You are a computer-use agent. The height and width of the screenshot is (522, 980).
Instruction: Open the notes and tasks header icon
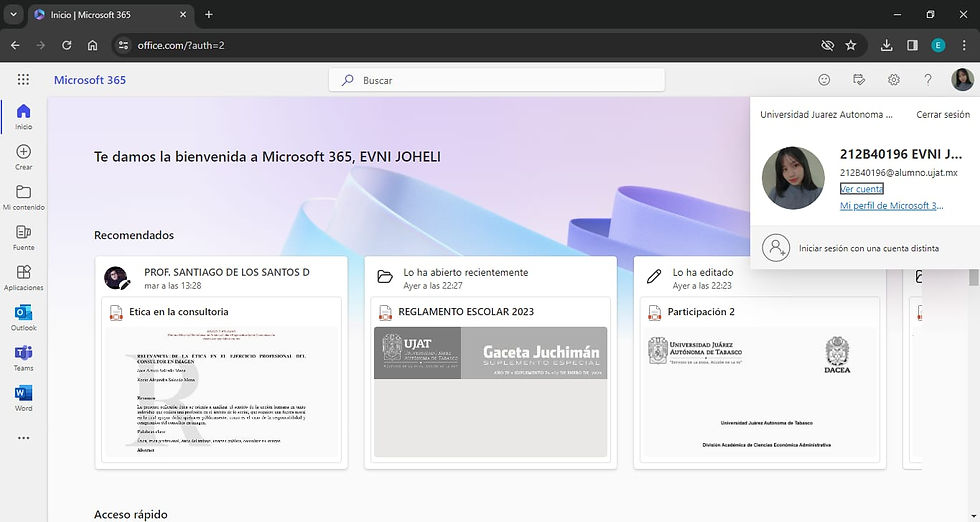(x=859, y=79)
